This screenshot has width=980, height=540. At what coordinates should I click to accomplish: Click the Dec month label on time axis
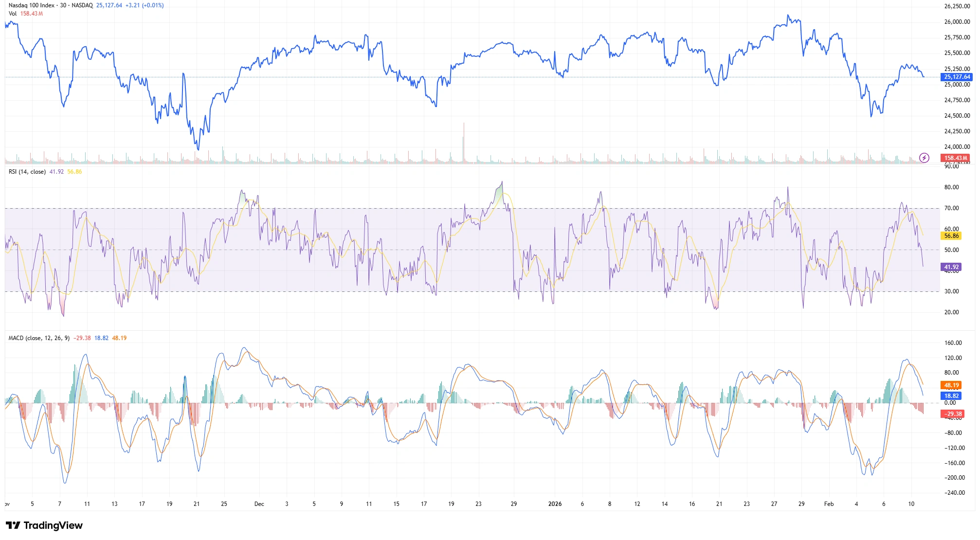pyautogui.click(x=259, y=504)
